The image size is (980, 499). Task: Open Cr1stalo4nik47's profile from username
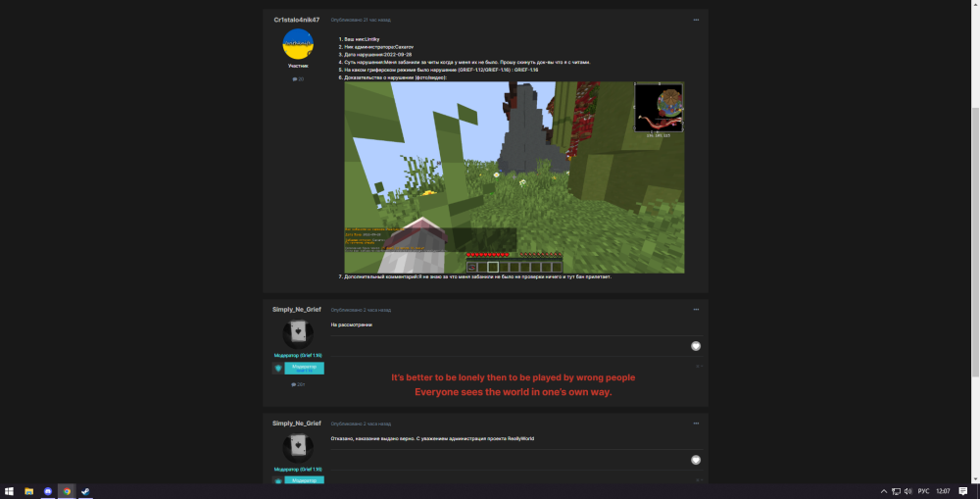(x=296, y=20)
